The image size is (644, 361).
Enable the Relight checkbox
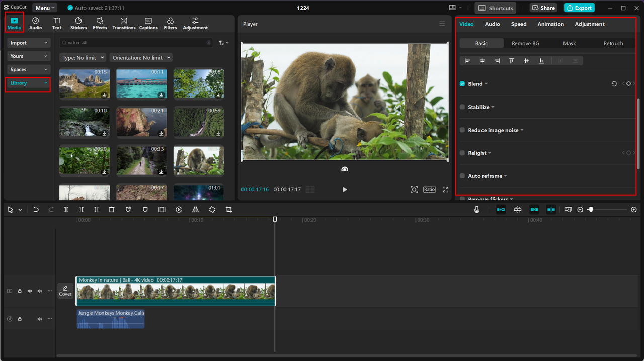point(462,153)
